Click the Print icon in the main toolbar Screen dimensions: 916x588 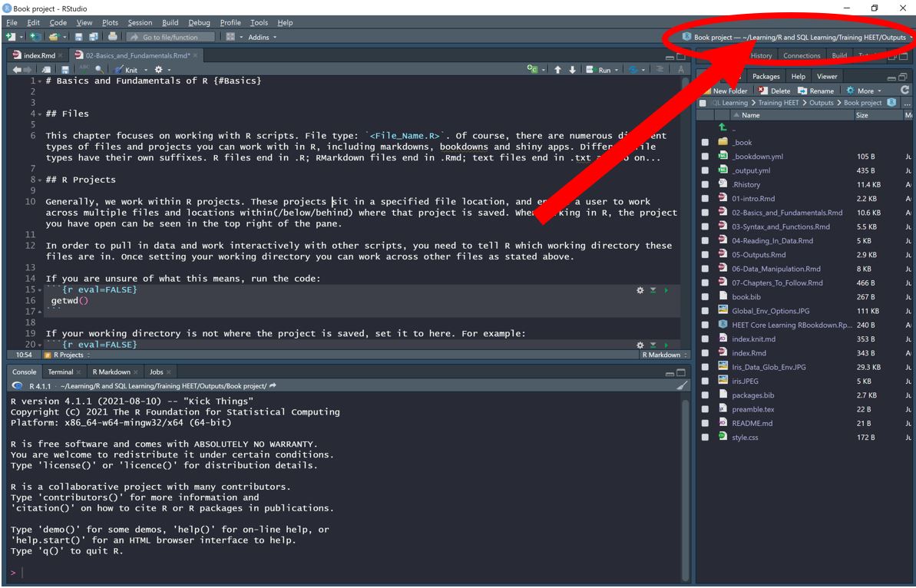pos(113,37)
